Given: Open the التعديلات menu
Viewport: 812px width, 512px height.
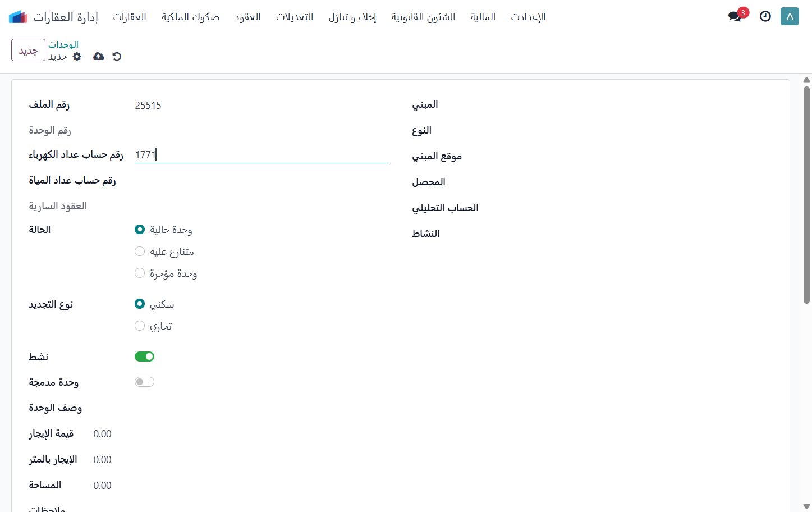Looking at the screenshot, I should (295, 17).
